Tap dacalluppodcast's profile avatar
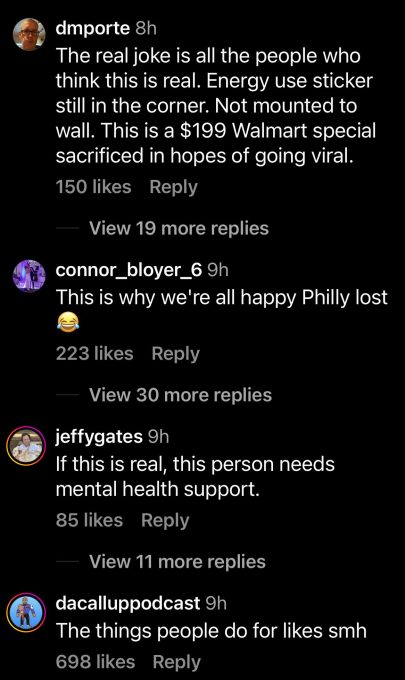Screen dimensions: 405x680 pyautogui.click(x=27, y=613)
